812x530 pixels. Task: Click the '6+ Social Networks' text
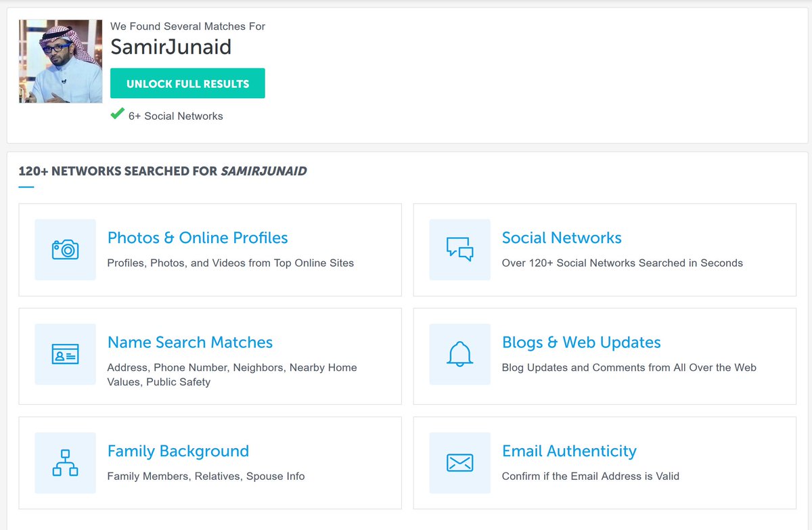point(176,116)
